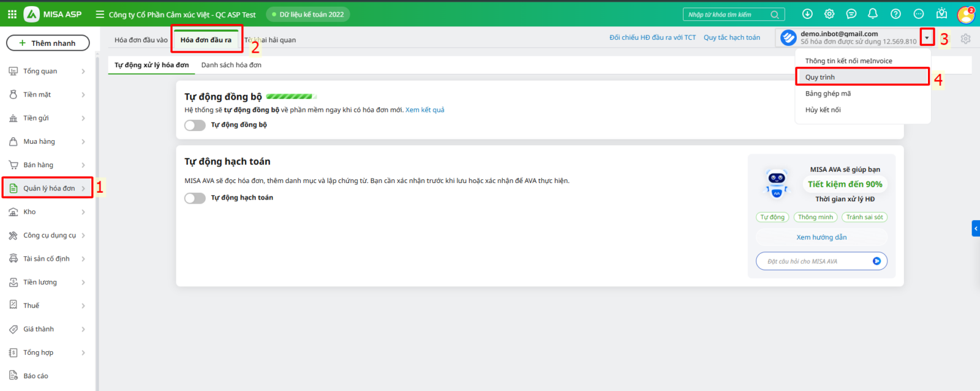Send the question to MISA AVA
The image size is (980, 391).
point(876,261)
